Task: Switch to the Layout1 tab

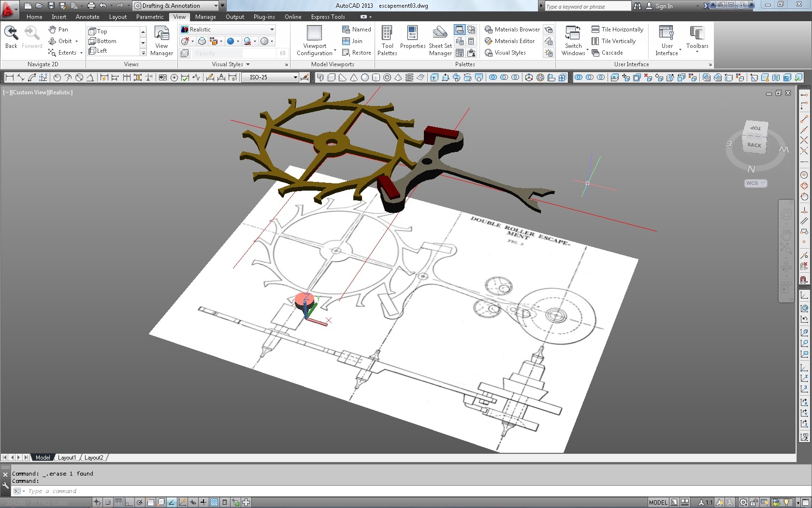Action: [x=67, y=458]
